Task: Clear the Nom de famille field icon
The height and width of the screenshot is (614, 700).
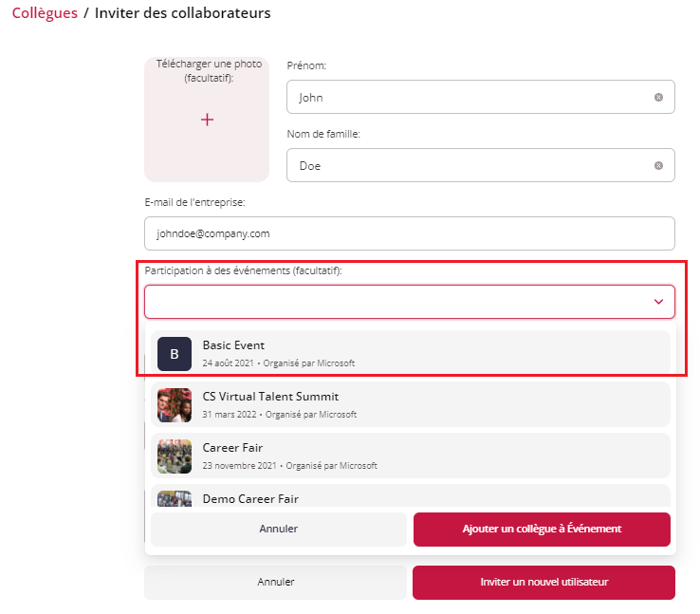Action: (658, 166)
